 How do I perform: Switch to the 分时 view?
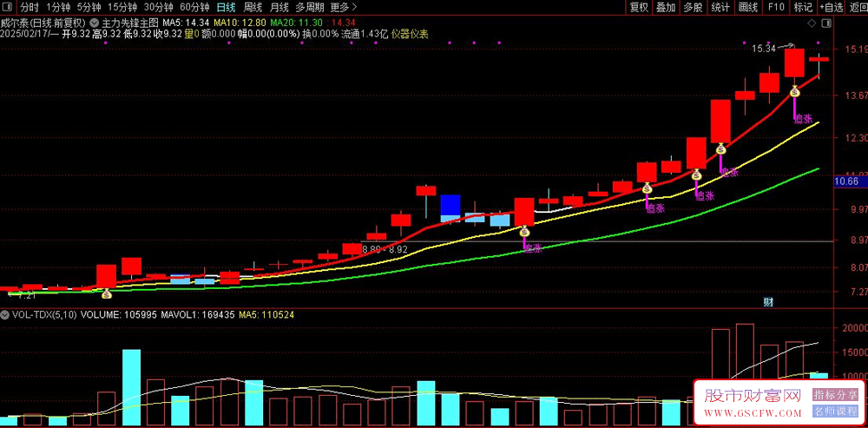(x=30, y=7)
